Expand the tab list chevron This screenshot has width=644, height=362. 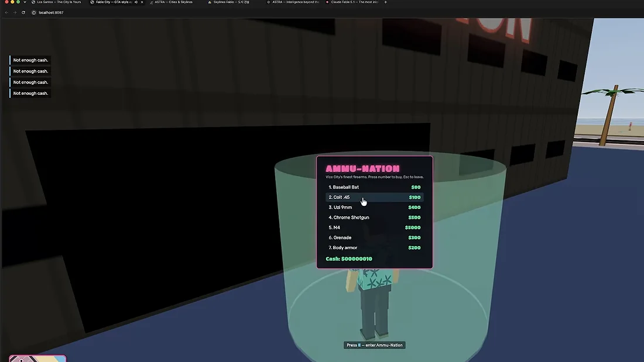pyautogui.click(x=25, y=2)
